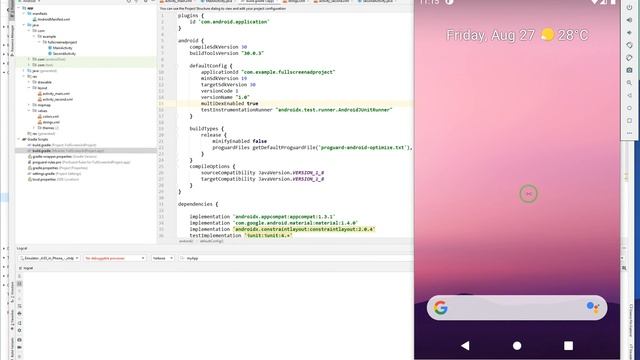This screenshot has height=360, width=640.
Task: Collapse the values folder node
Action: pos(29,111)
